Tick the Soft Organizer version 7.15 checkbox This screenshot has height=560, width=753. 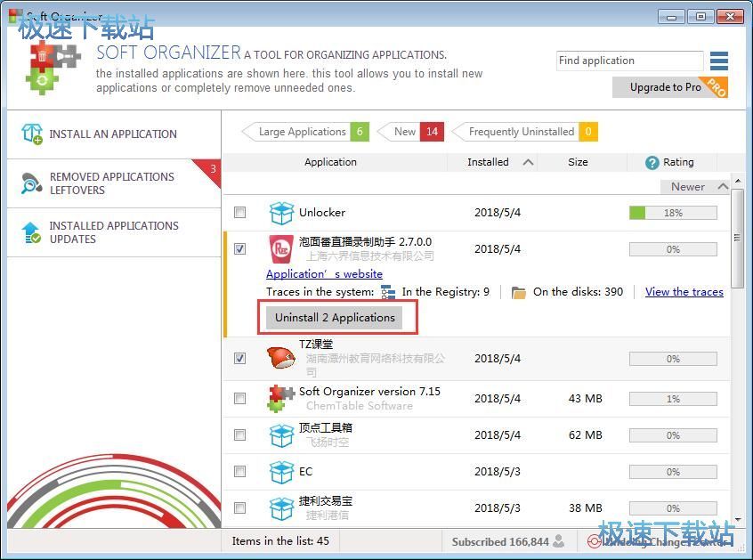[239, 398]
